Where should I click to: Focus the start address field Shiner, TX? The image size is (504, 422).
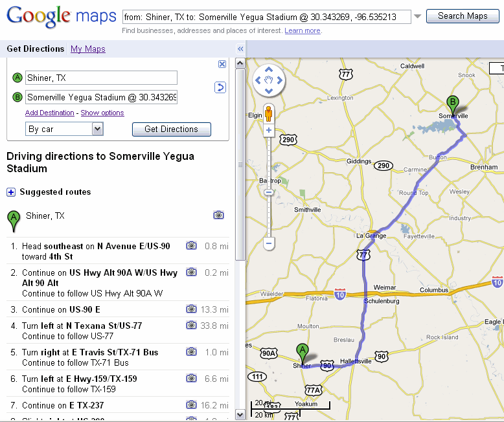[101, 78]
